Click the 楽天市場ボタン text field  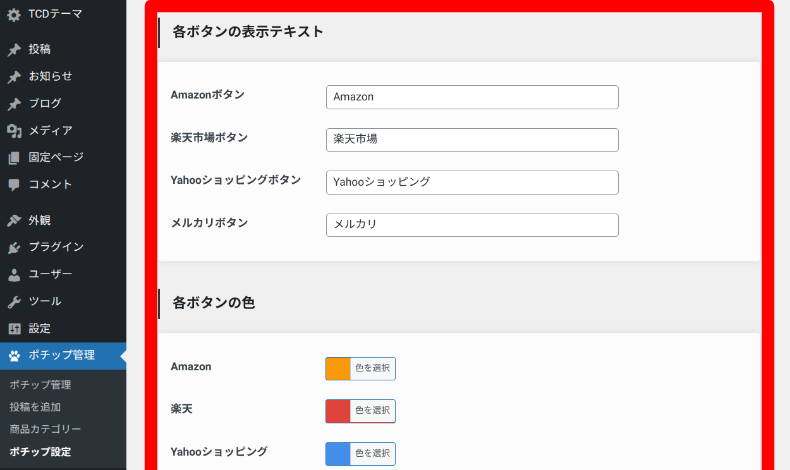pos(472,140)
